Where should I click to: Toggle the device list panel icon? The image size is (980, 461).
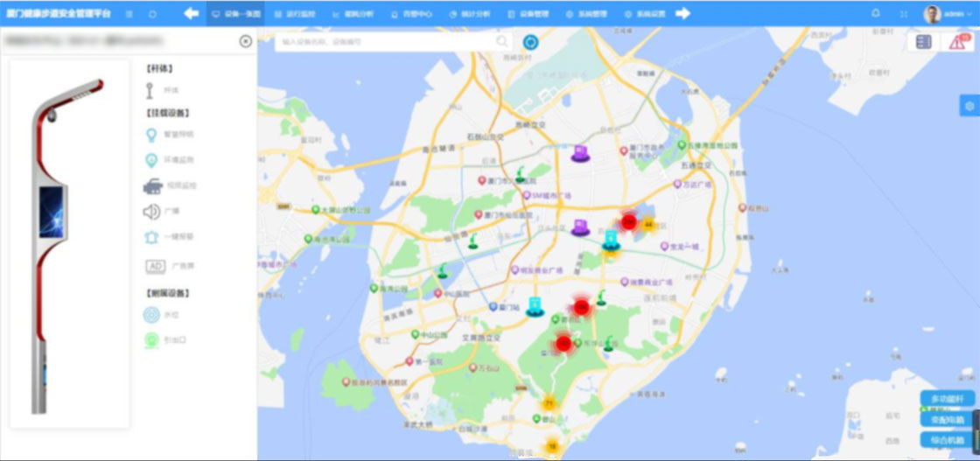[923, 42]
